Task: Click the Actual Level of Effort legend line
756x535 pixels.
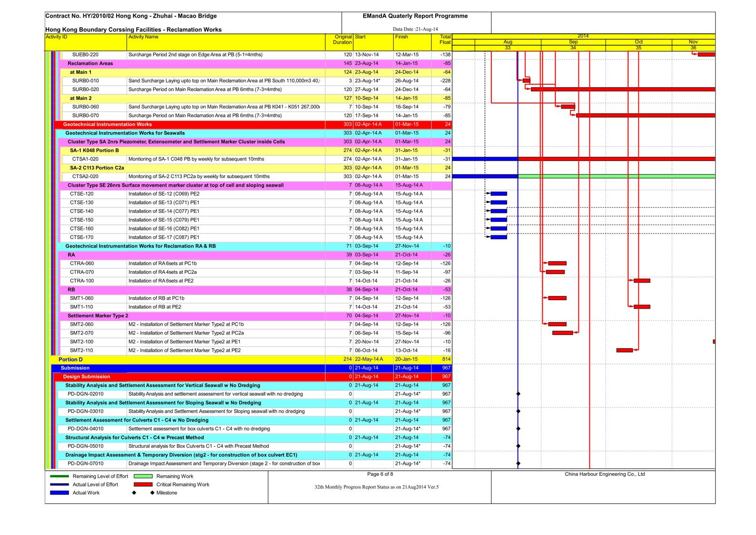Action: click(59, 485)
